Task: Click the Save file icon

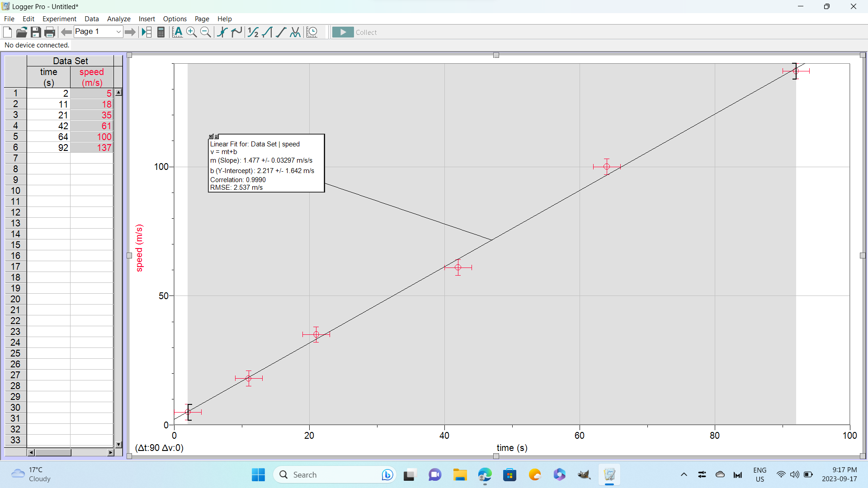Action: pos(36,32)
